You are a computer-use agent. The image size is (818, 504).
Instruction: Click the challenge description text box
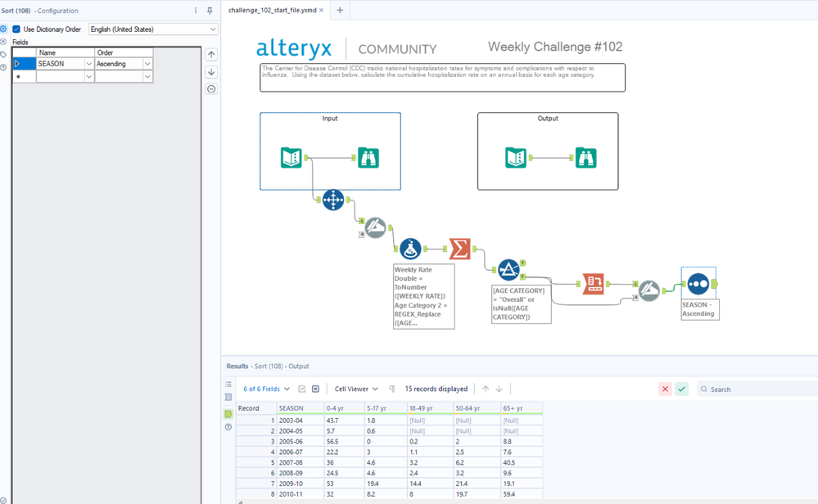442,78
